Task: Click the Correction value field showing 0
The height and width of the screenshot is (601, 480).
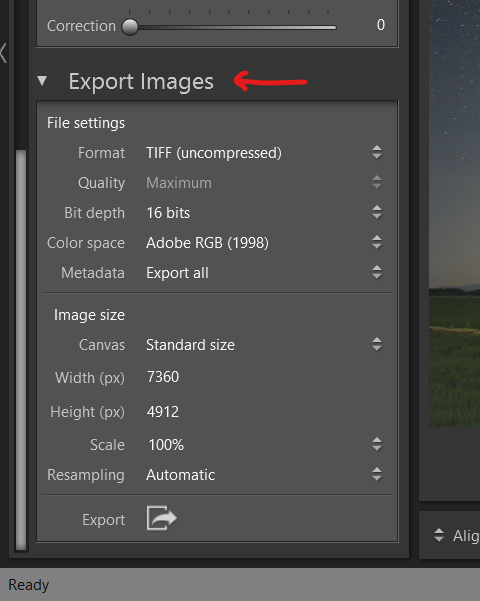Action: (380, 25)
